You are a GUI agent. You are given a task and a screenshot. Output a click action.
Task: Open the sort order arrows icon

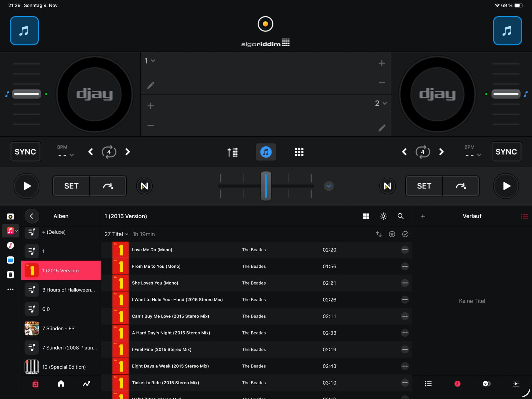(378, 234)
